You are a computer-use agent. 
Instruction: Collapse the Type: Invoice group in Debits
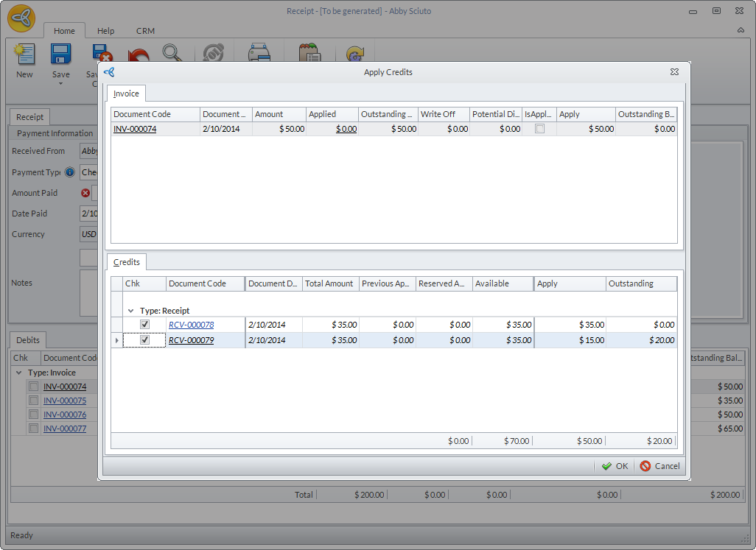(19, 373)
